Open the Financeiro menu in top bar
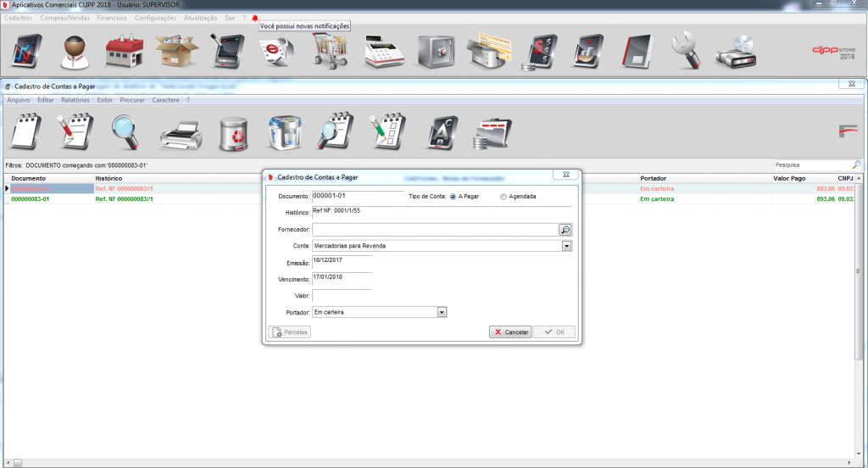This screenshot has width=868, height=468. pos(112,18)
